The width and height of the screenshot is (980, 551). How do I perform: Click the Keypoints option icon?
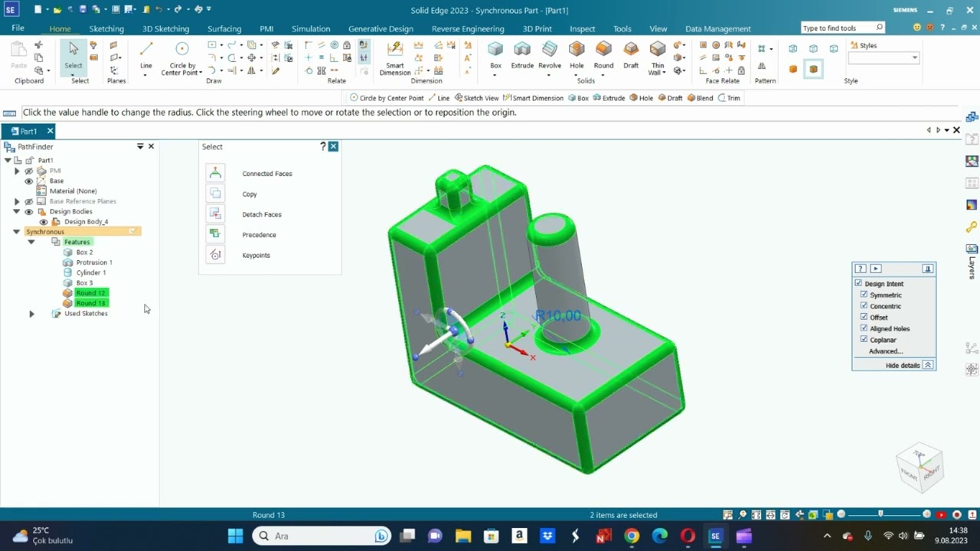pyautogui.click(x=215, y=255)
